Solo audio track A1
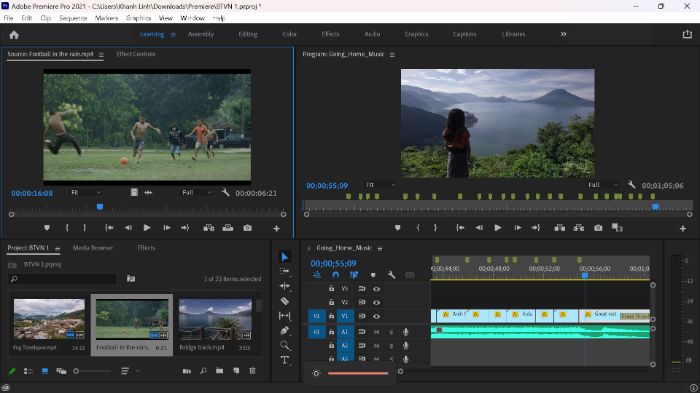The width and height of the screenshot is (700, 393). [392, 332]
